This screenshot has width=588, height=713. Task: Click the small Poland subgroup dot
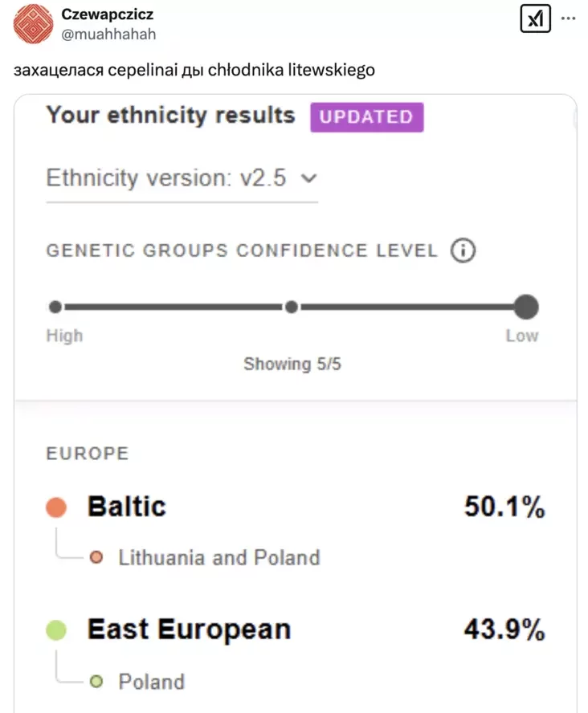[97, 682]
